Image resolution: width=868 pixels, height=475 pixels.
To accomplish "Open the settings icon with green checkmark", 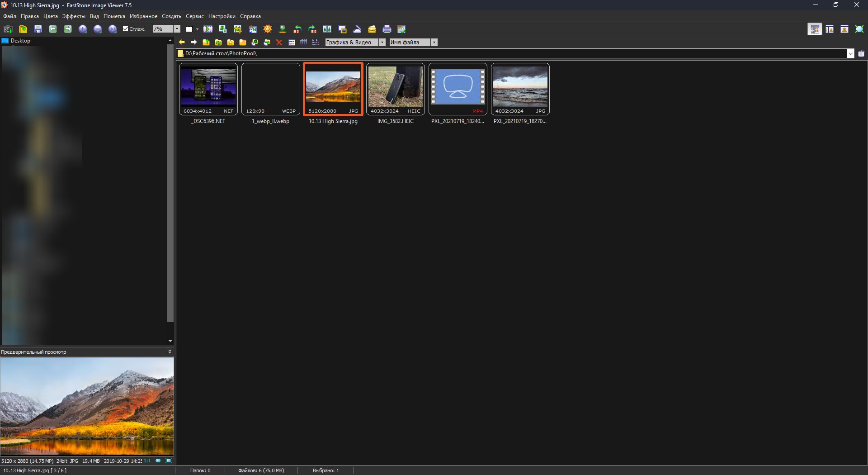I will (x=401, y=29).
